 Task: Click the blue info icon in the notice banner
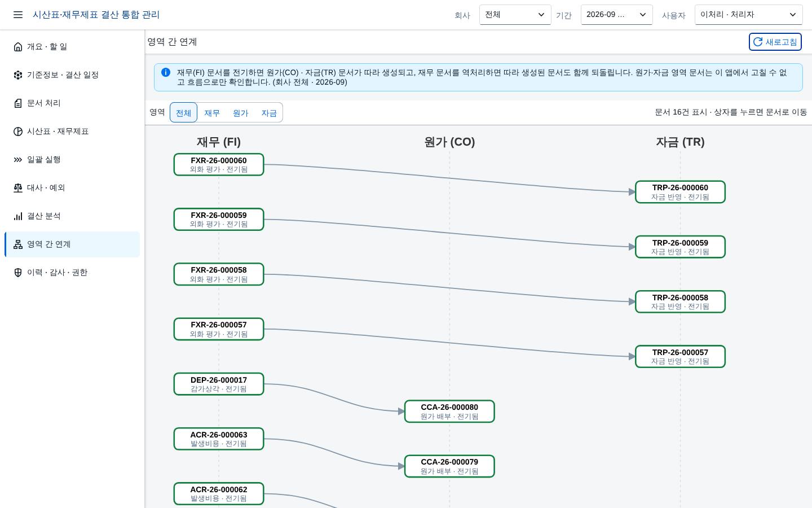click(166, 72)
